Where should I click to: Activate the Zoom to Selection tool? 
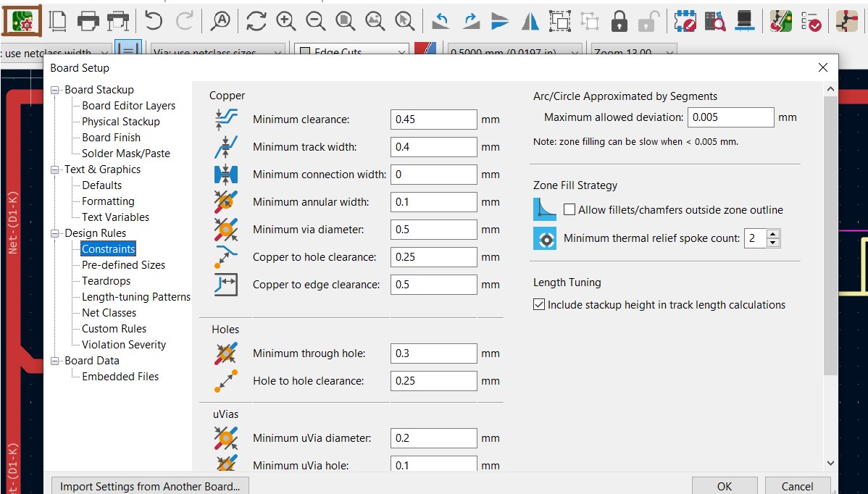pyautogui.click(x=405, y=21)
